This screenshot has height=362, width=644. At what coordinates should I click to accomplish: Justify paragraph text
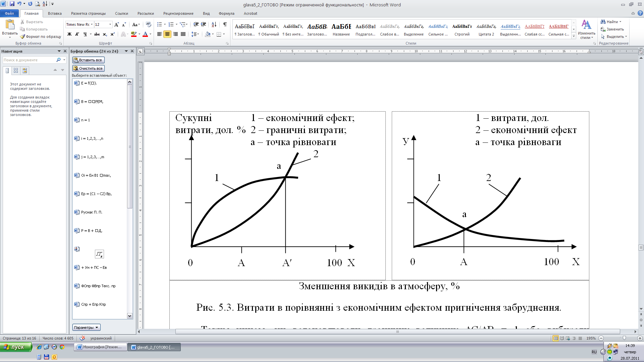coord(183,34)
